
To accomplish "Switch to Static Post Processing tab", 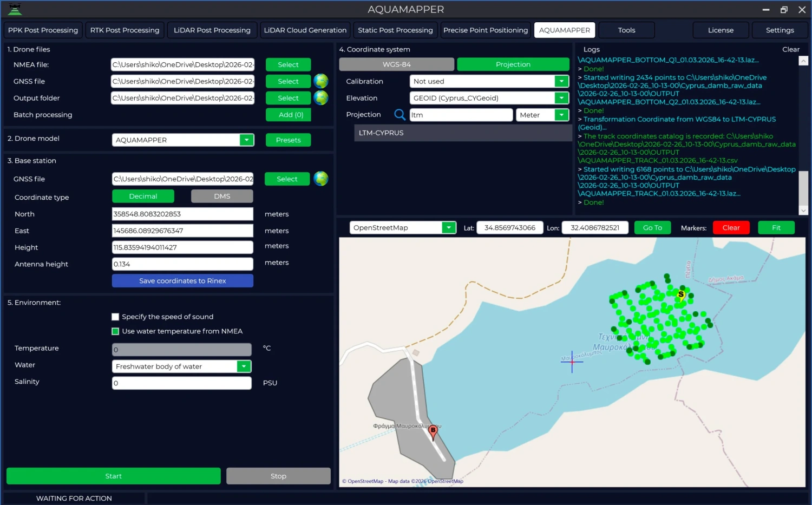I will tap(395, 30).
